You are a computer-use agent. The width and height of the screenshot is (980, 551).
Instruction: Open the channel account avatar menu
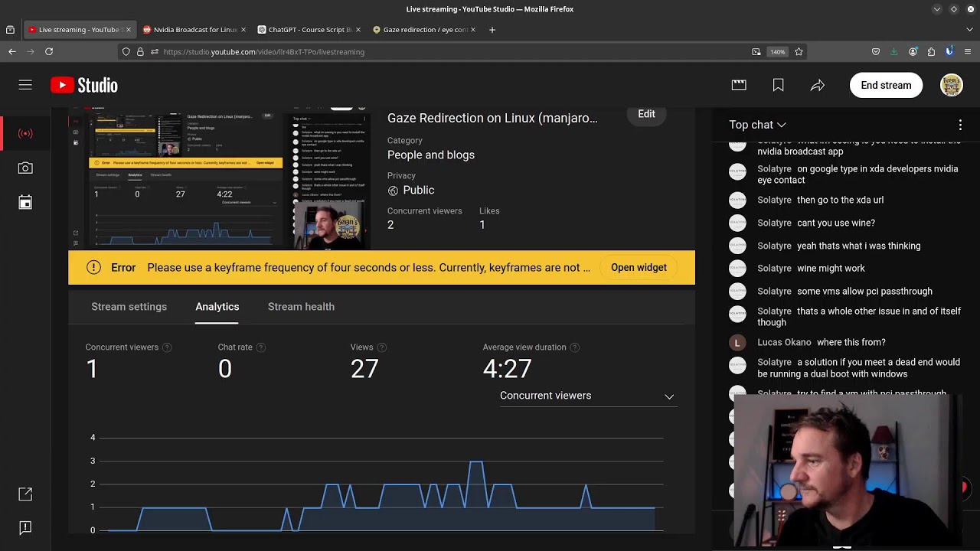pos(951,85)
